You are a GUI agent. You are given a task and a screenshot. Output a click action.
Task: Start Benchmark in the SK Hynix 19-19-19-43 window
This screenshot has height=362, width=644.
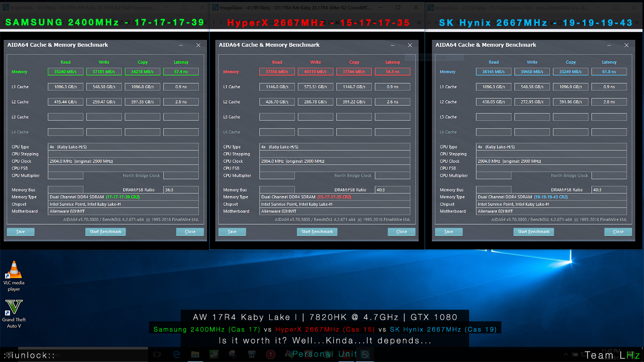tap(534, 232)
